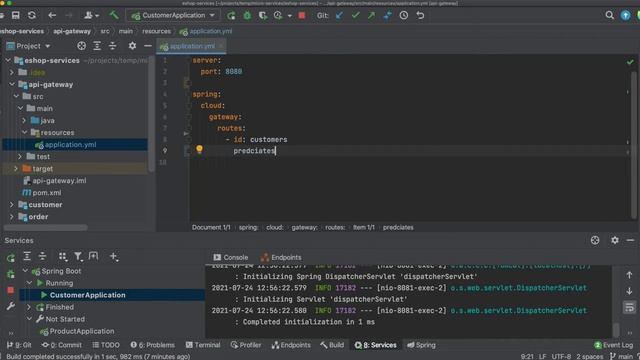
Task: Expand the .idea folder
Action: coord(12,72)
